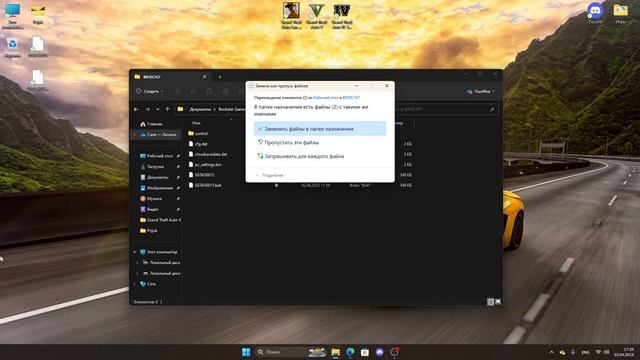This screenshot has width=640, height=360.
Task: Select 'Этот компьютер' in navigation pane
Action: (x=159, y=252)
